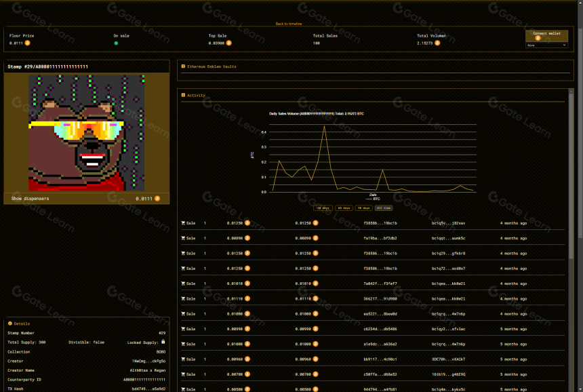The height and width of the screenshot is (392, 583).
Task: Click the bitcoin icon inside Connect wallet button
Action: [538, 38]
